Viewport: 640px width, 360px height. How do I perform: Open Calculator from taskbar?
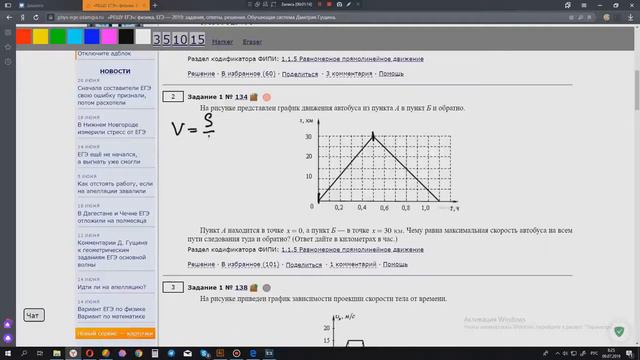[155, 353]
